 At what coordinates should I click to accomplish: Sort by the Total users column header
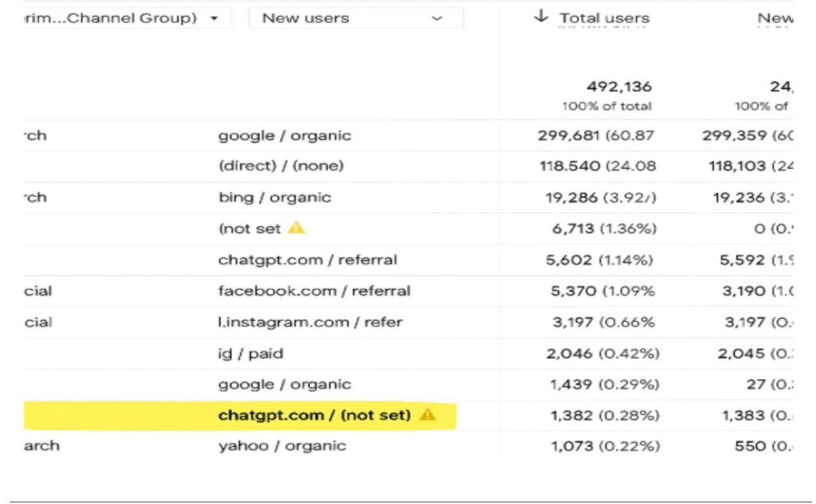[x=604, y=18]
